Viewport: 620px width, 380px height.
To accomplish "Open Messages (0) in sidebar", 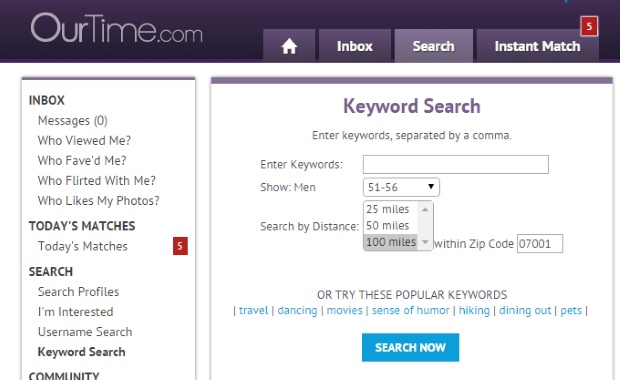I will [73, 120].
